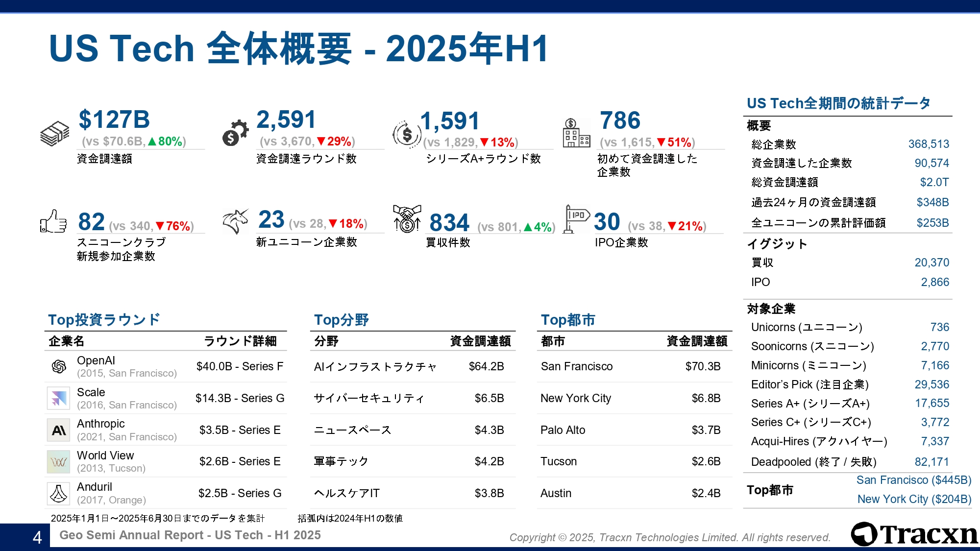Click the Unicorns count 736

[x=939, y=327]
